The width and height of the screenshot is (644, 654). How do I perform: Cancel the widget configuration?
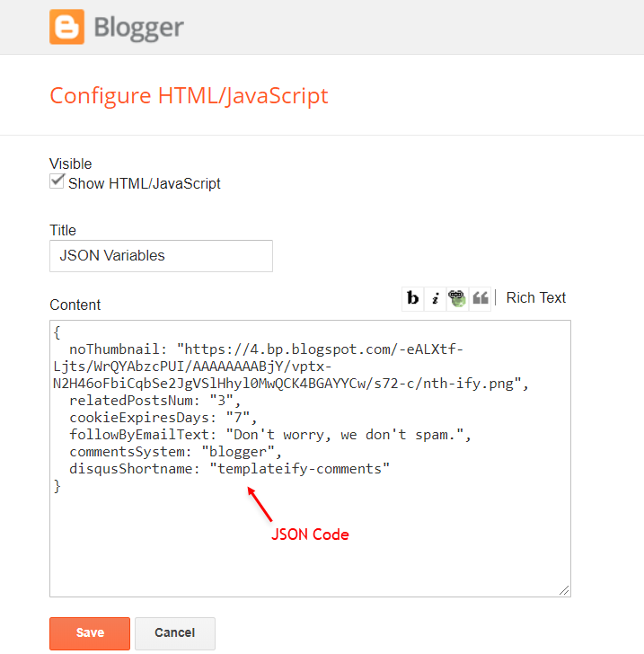(175, 633)
